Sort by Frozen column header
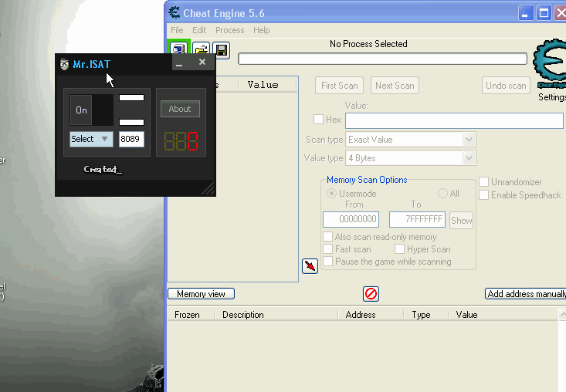 pos(191,315)
